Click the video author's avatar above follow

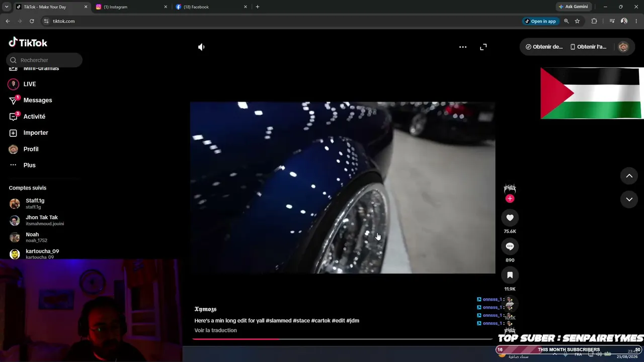click(510, 189)
